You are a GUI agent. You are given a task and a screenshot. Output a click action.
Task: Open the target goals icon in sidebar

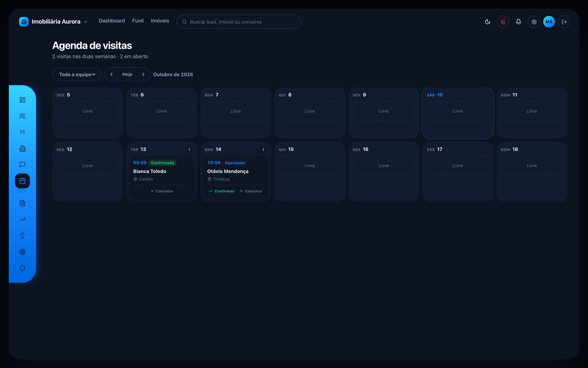pyautogui.click(x=22, y=252)
